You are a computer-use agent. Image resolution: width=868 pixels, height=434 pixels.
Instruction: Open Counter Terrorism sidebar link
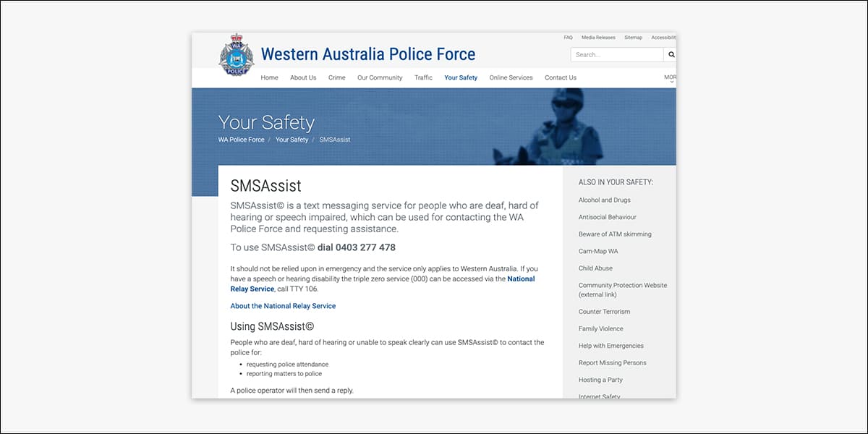[x=604, y=312]
